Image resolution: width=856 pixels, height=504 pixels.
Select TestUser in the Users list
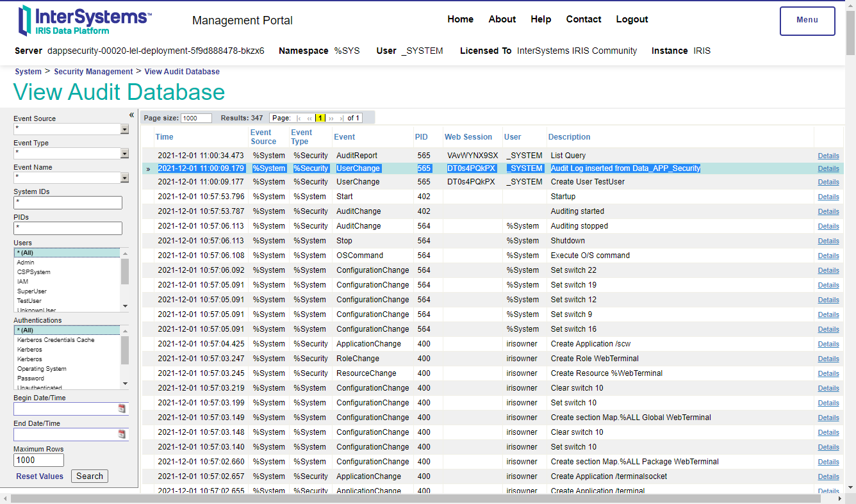pos(29,301)
